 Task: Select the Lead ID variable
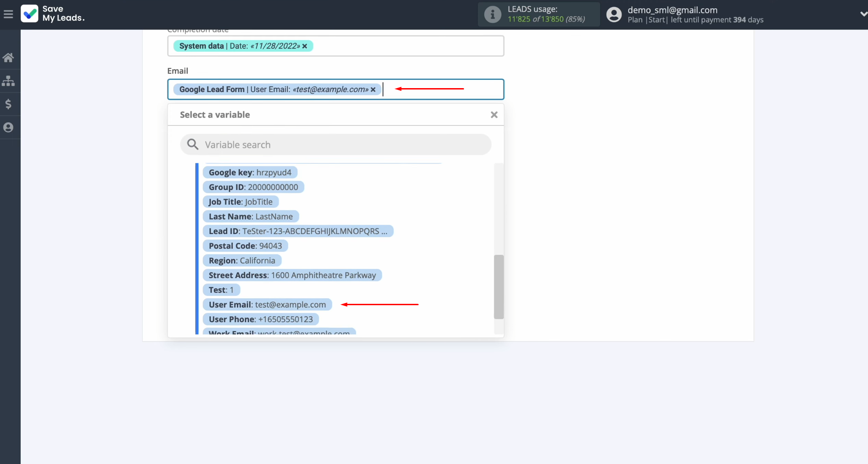[298, 231]
